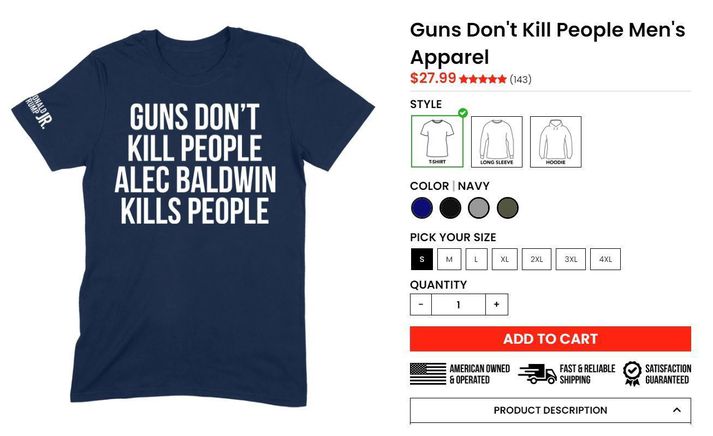The width and height of the screenshot is (713, 436).
Task: Open the 143 reviews link
Action: coord(521,80)
